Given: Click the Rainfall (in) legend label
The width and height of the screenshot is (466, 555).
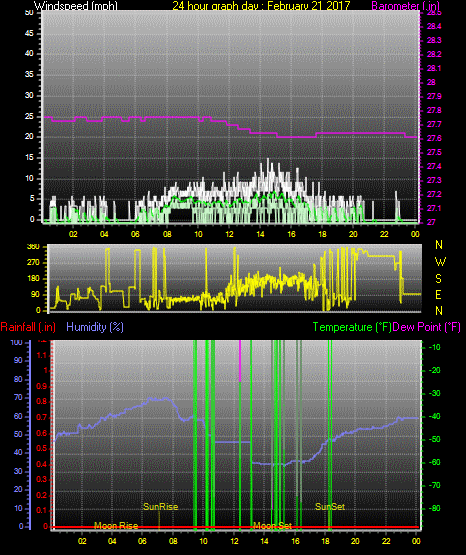Looking at the screenshot, I should tap(28, 327).
